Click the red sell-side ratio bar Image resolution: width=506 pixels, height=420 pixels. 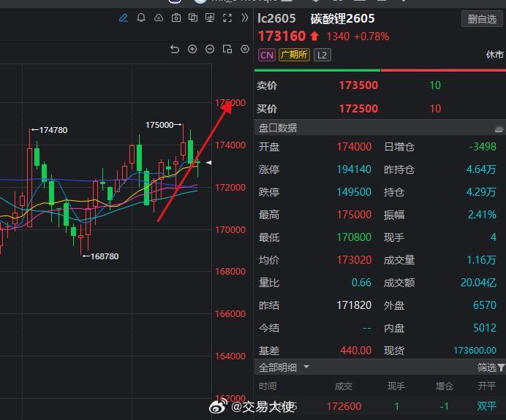pyautogui.click(x=443, y=70)
